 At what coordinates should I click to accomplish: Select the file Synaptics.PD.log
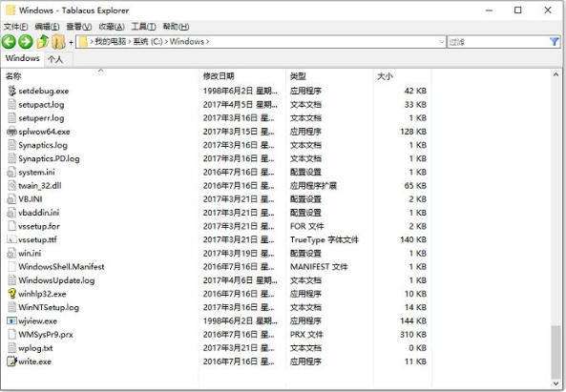coord(49,158)
